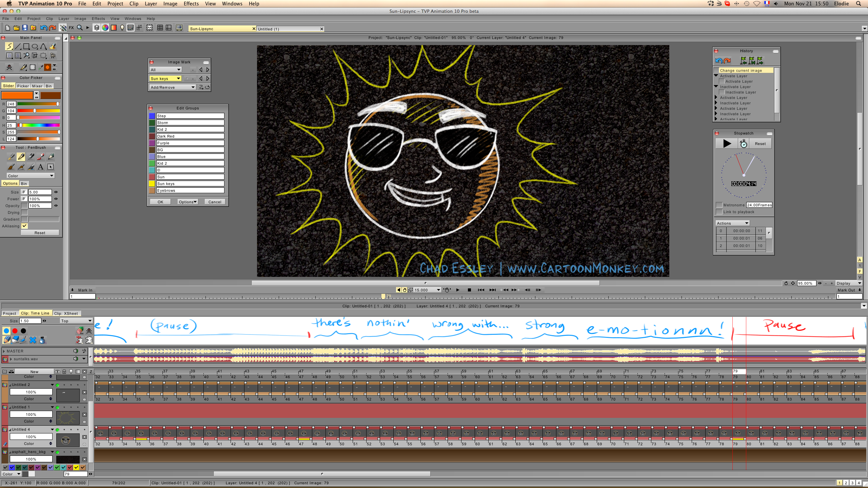Toggle the sound playback speaker in transport bar
868x488 pixels.
click(399, 290)
